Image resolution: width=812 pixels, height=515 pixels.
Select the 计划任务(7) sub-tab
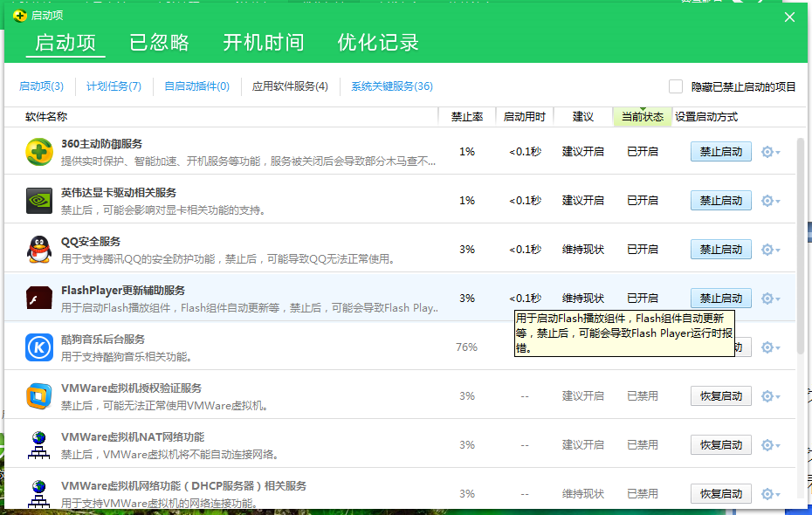click(x=114, y=86)
